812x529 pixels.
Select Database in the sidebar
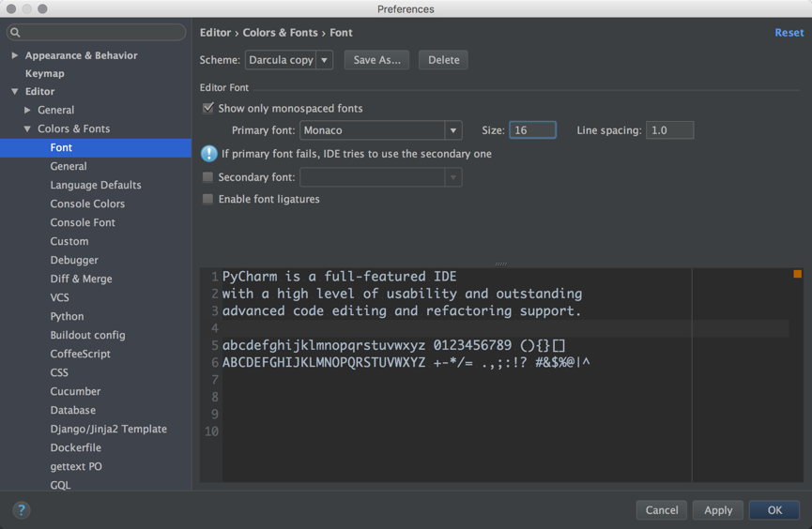[x=72, y=411]
